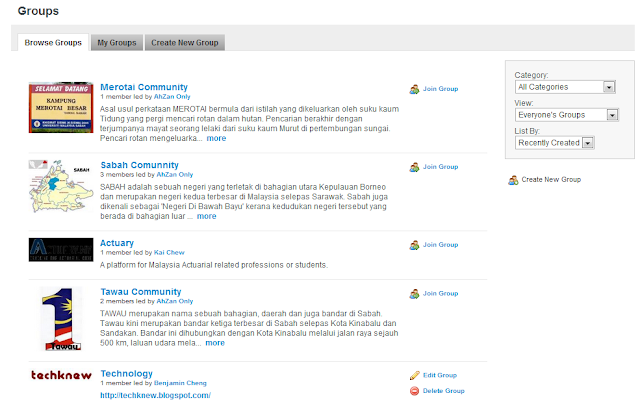Image resolution: width=640 pixels, height=404 pixels.
Task: Click the pencil icon for Edit Group
Action: pos(414,375)
